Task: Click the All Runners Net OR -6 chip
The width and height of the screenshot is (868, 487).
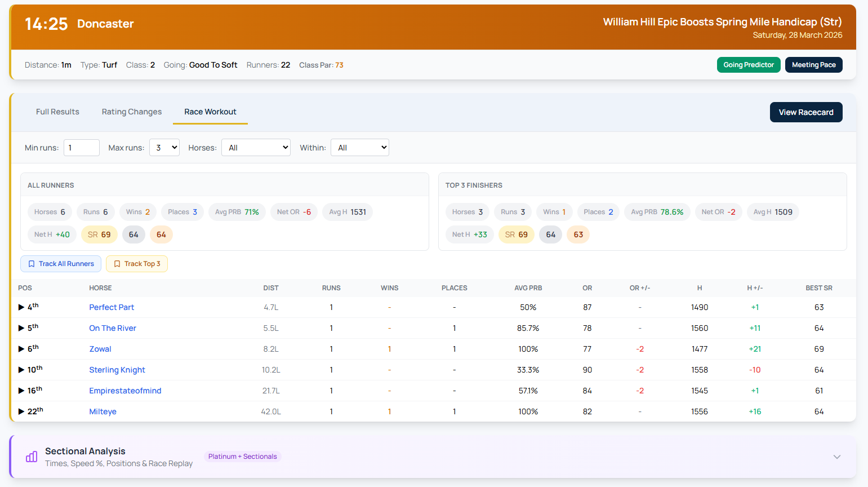Action: tap(294, 212)
